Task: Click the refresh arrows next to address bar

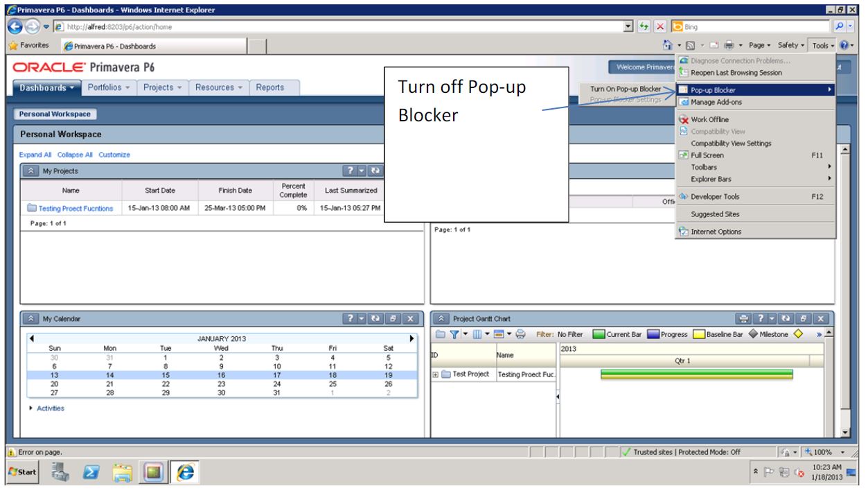Action: pyautogui.click(x=644, y=27)
